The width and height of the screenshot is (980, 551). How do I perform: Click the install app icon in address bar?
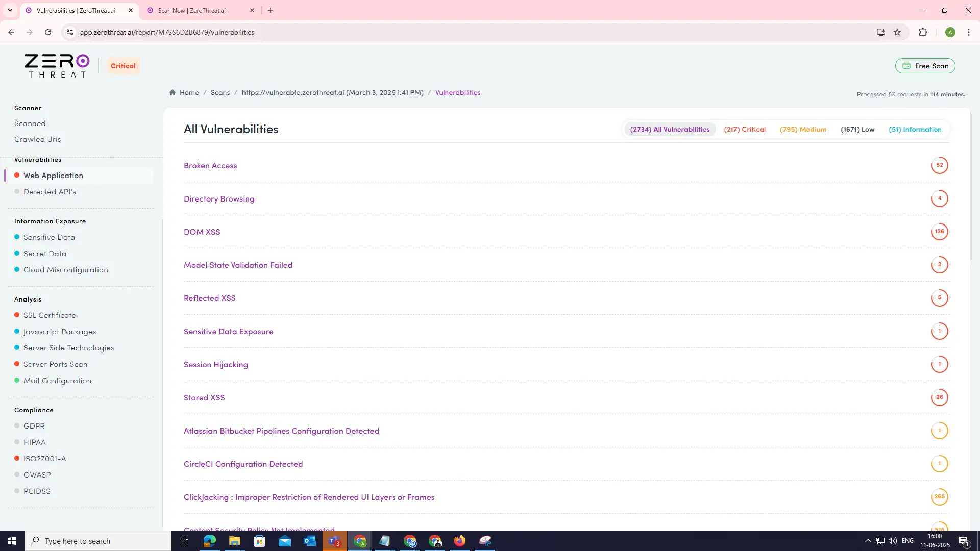[x=880, y=32]
